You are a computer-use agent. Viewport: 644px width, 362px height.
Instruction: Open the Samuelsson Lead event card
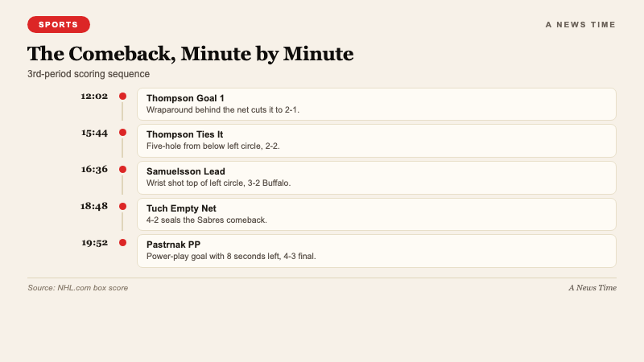coord(376,177)
